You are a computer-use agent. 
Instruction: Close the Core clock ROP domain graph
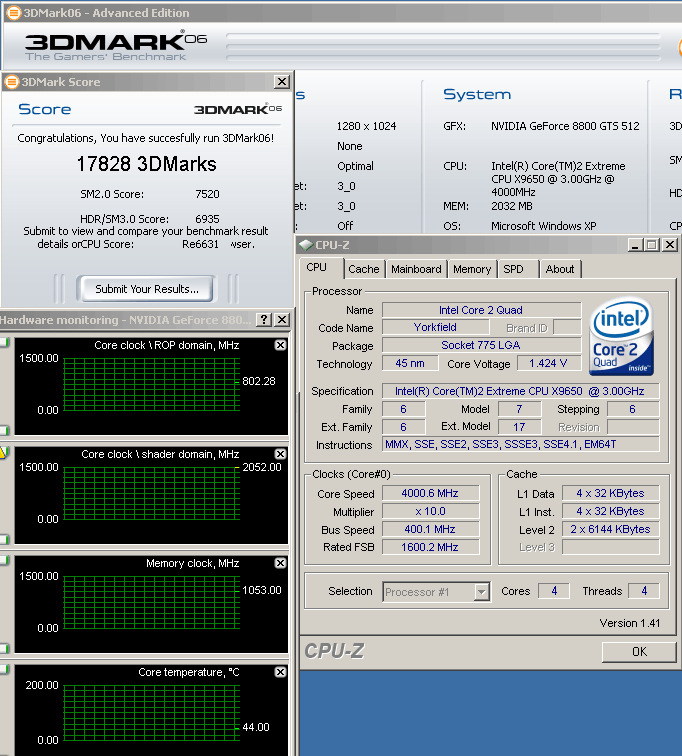[x=280, y=345]
